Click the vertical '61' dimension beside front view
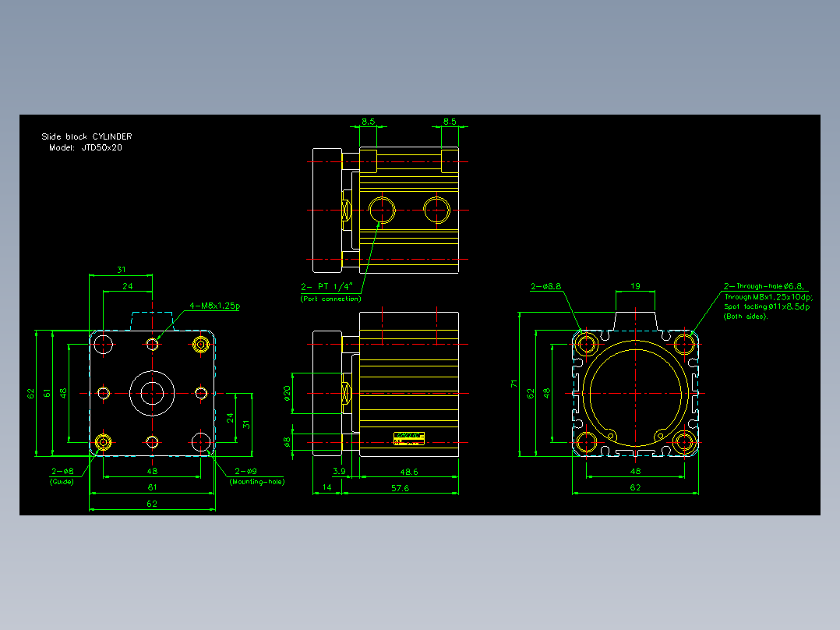The height and width of the screenshot is (630, 840). tap(47, 393)
